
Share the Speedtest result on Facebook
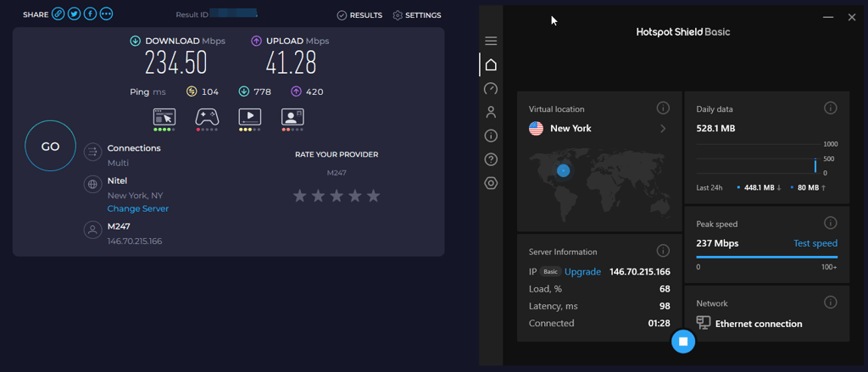90,14
